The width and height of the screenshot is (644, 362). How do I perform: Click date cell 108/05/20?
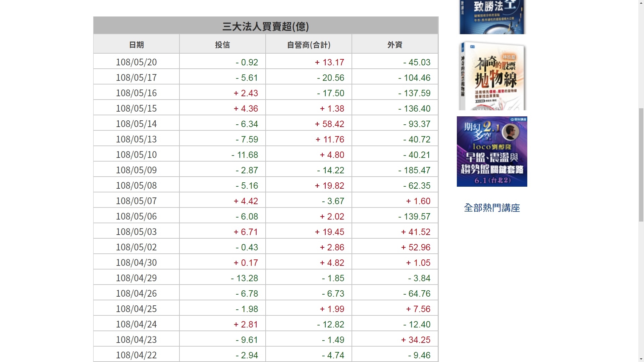(x=136, y=62)
